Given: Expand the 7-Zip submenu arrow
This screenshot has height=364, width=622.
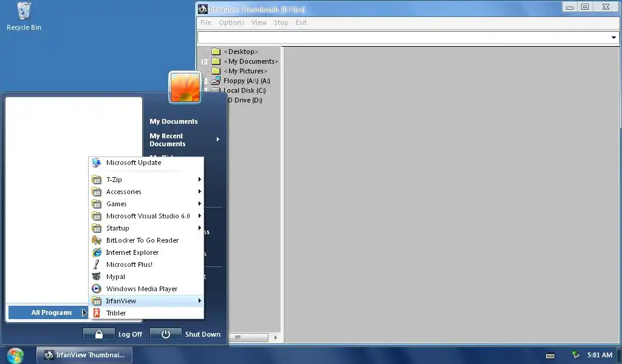Looking at the screenshot, I should click(199, 180).
